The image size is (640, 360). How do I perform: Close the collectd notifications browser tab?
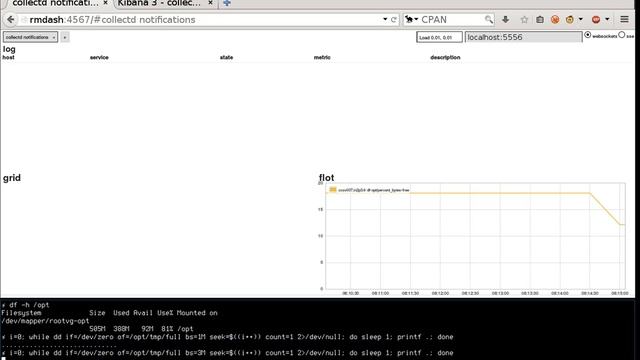[105, 3]
